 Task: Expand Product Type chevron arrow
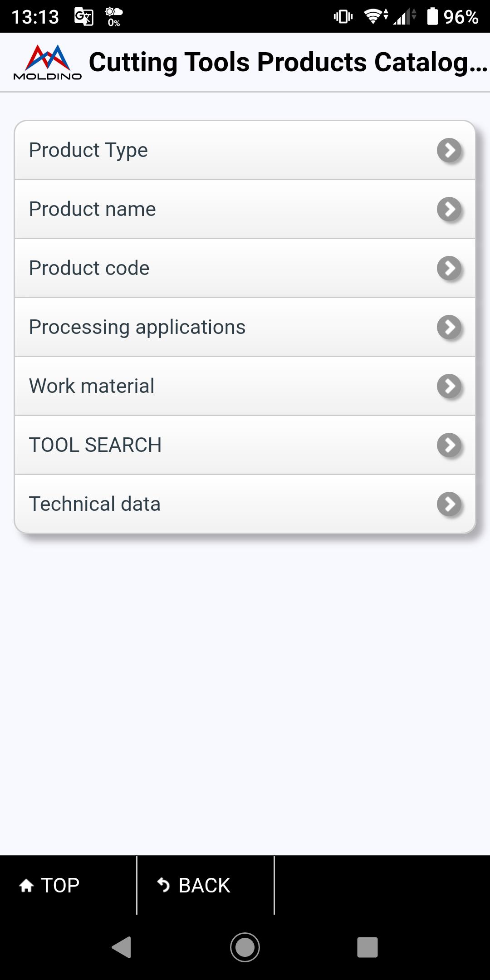(x=450, y=150)
